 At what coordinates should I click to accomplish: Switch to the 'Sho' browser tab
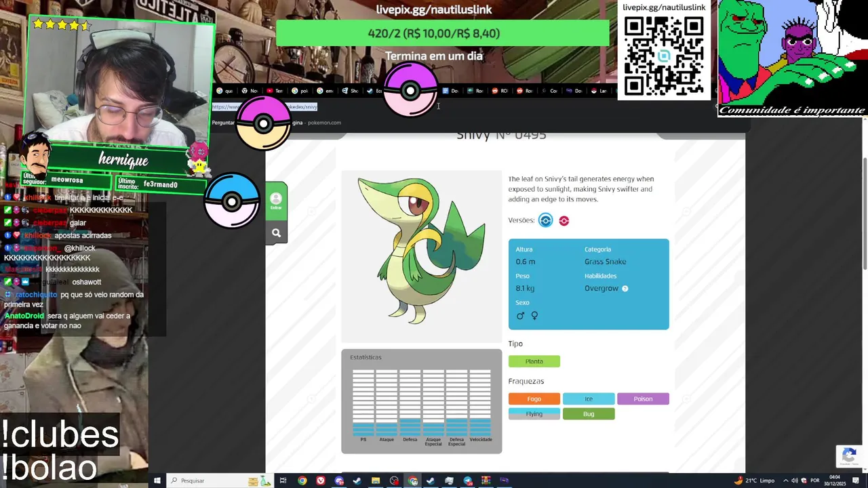(x=351, y=91)
